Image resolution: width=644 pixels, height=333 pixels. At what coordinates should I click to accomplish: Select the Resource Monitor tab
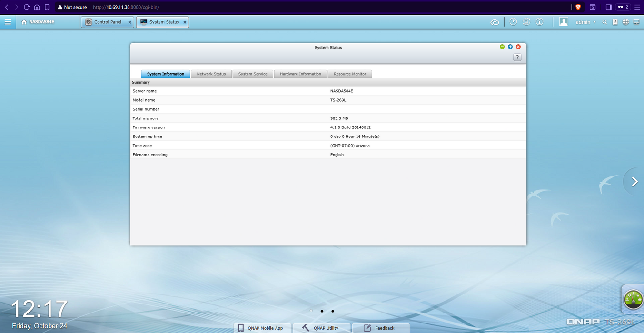point(350,74)
